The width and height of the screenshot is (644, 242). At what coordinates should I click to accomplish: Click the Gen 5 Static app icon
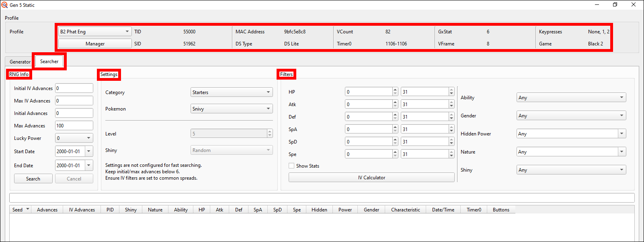pyautogui.click(x=4, y=5)
